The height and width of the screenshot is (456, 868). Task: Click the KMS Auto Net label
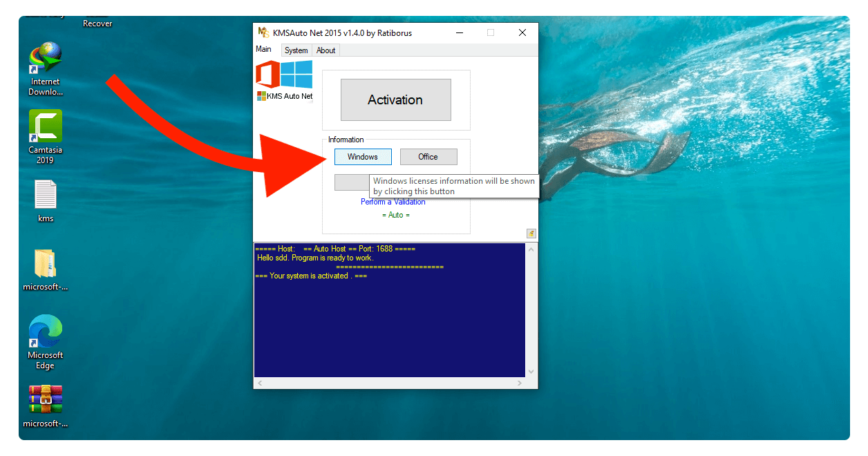click(x=285, y=96)
